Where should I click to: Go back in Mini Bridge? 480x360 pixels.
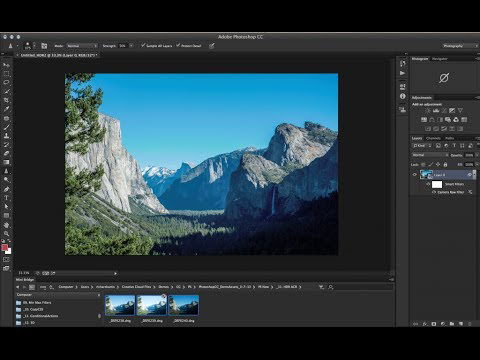[x=18, y=287]
